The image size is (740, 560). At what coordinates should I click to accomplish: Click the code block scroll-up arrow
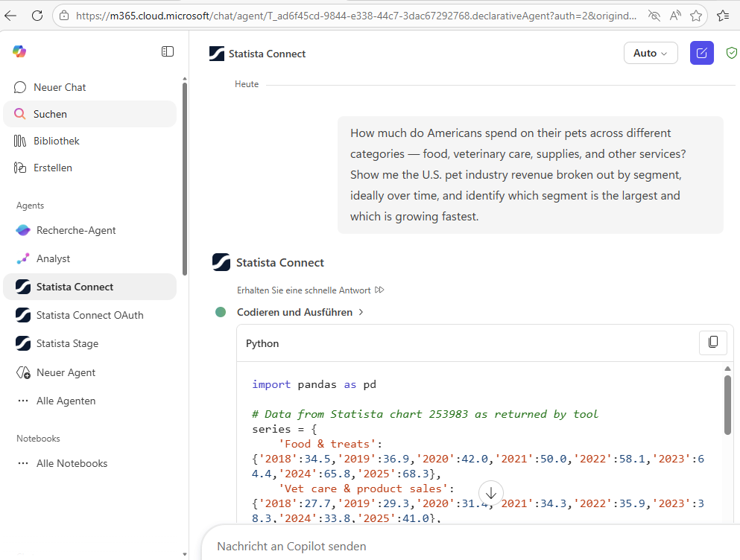pyautogui.click(x=727, y=369)
